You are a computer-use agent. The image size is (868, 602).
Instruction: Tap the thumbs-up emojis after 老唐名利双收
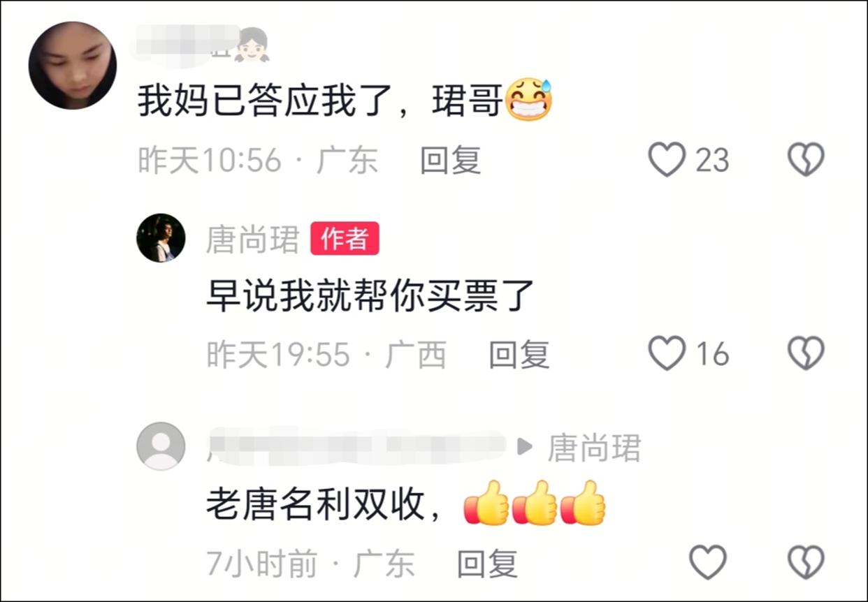pos(535,503)
